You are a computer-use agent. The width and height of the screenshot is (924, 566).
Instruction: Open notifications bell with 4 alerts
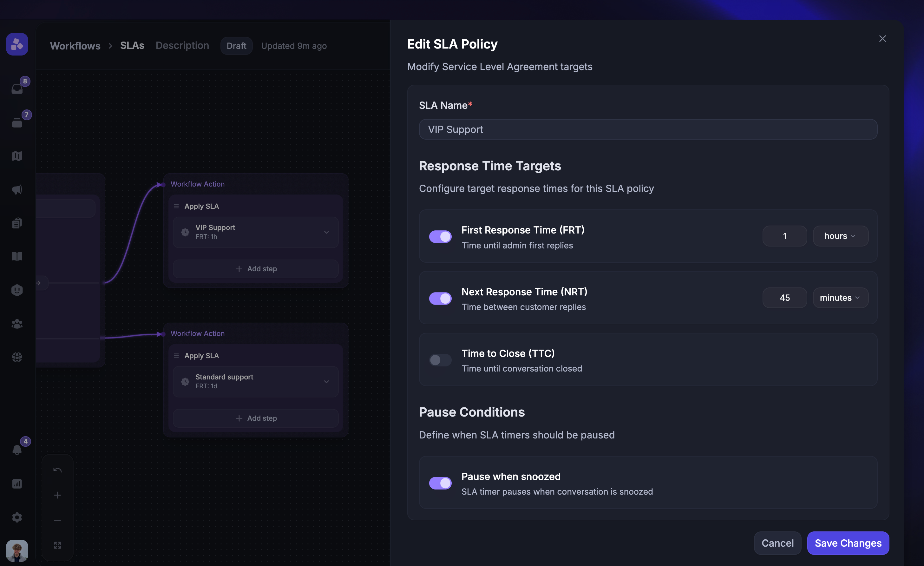pyautogui.click(x=17, y=449)
